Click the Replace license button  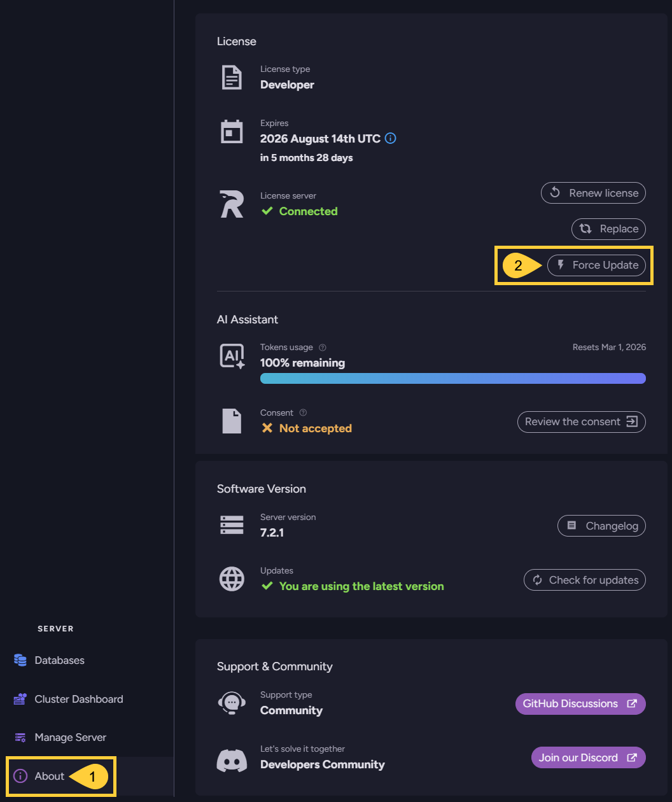pos(609,229)
